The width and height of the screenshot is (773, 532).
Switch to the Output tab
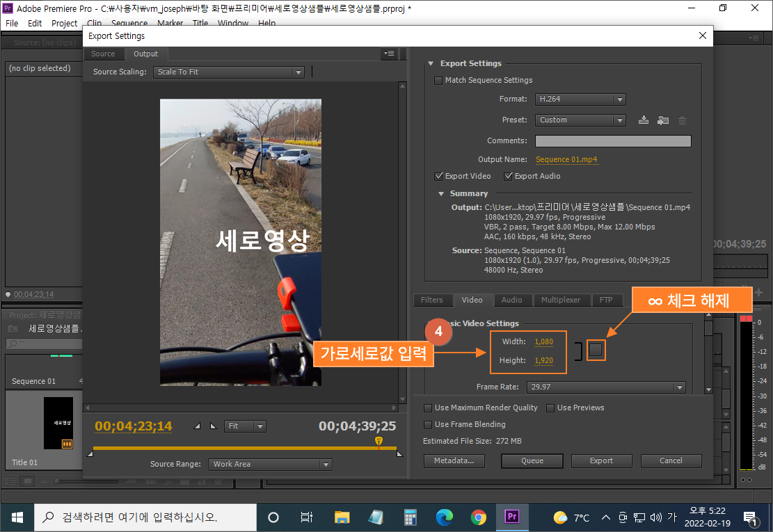[145, 54]
